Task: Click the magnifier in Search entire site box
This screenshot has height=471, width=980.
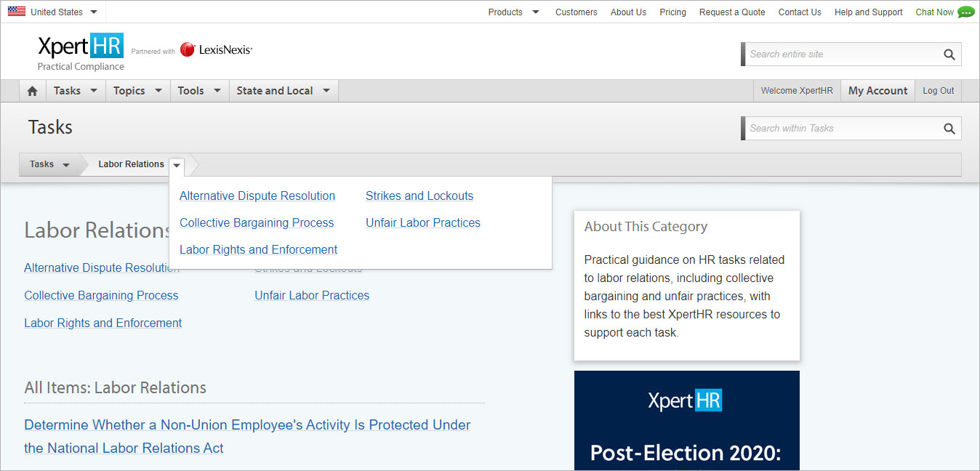Action: click(x=949, y=55)
